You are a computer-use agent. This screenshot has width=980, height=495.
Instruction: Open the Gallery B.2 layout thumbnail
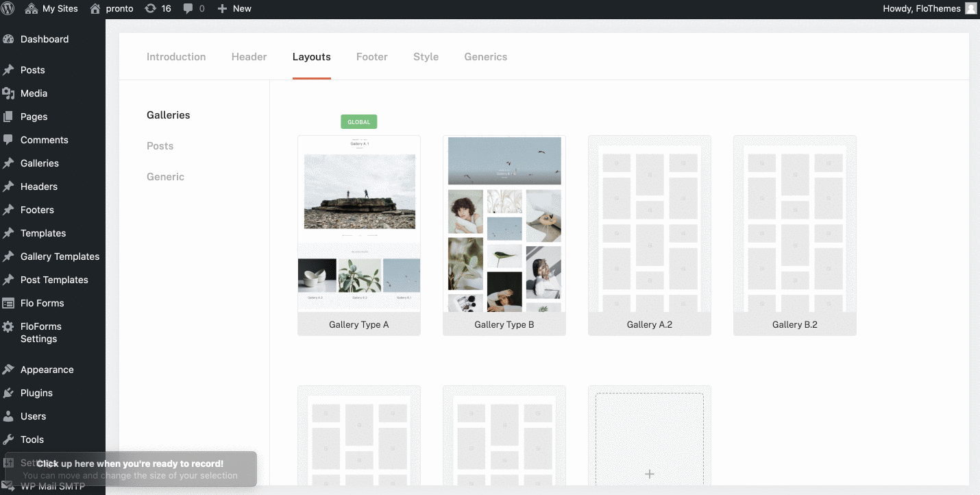pyautogui.click(x=795, y=235)
